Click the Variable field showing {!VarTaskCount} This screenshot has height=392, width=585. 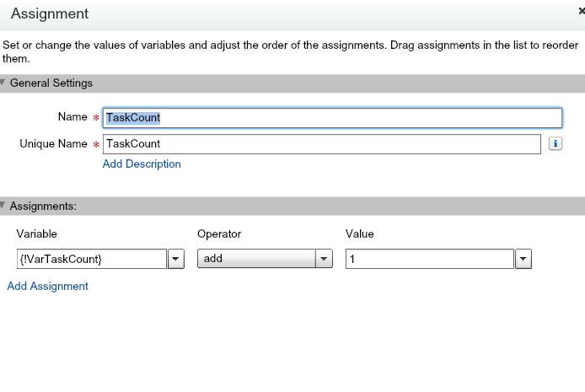click(91, 260)
